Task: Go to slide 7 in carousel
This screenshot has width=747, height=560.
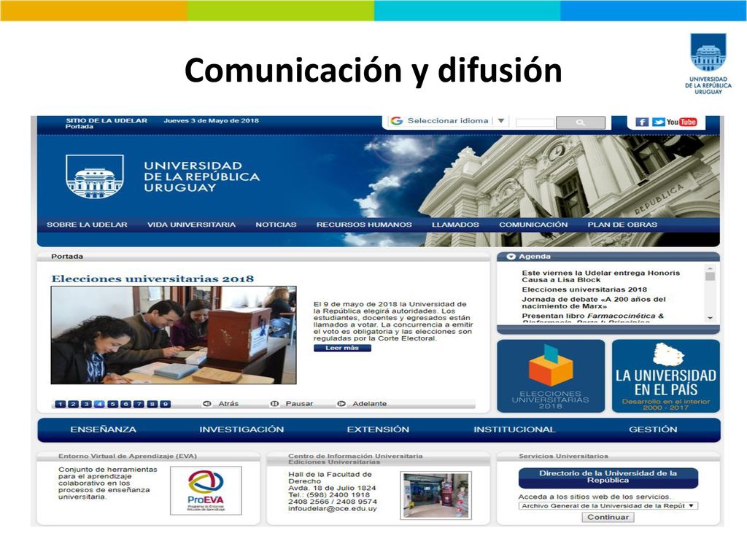Action: (139, 404)
